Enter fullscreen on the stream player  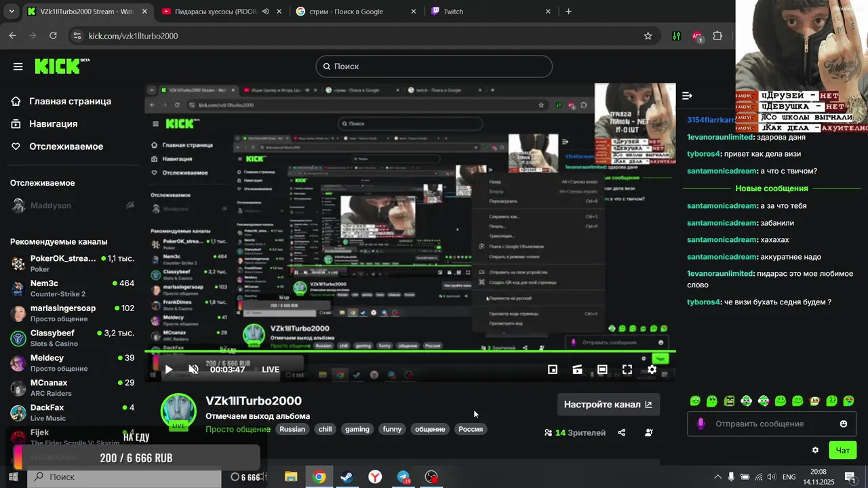coord(627,369)
